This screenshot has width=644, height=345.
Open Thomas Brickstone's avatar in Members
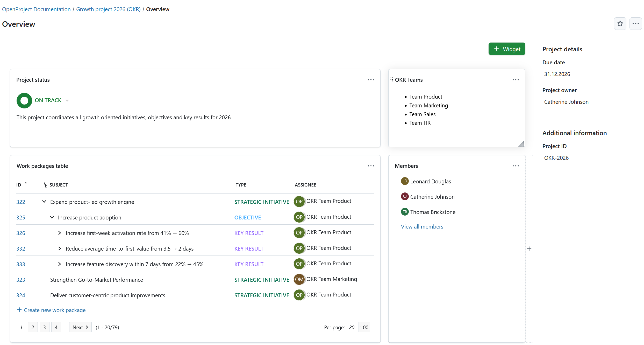click(404, 212)
